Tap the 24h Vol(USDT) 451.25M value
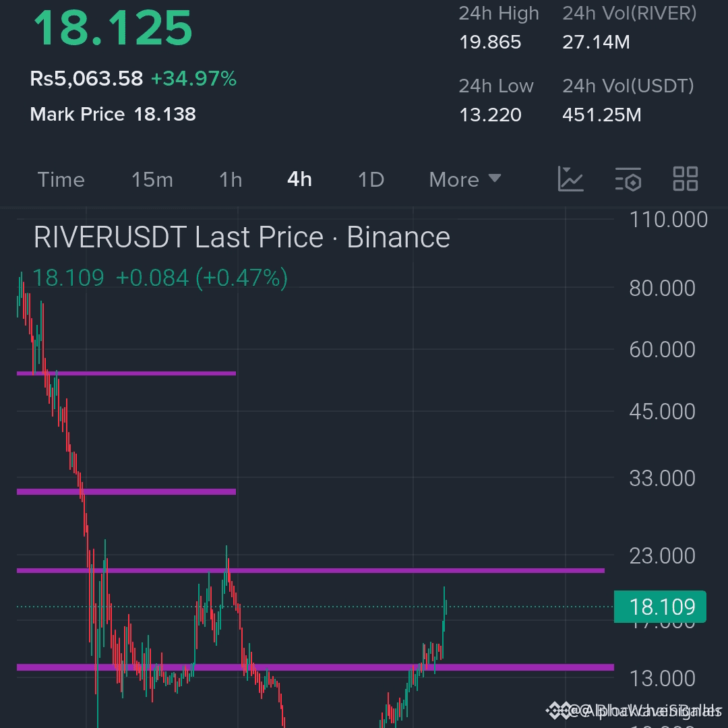Image resolution: width=728 pixels, height=728 pixels. (x=602, y=115)
